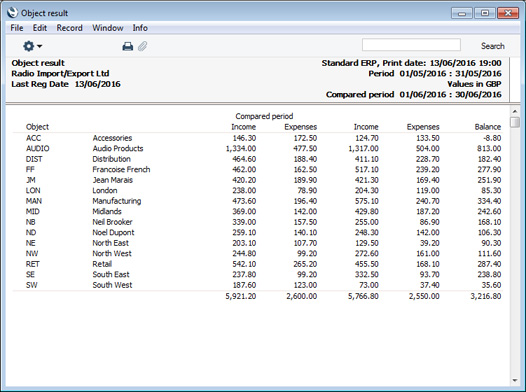This screenshot has width=526, height=392.
Task: Click the Search button
Action: [492, 46]
